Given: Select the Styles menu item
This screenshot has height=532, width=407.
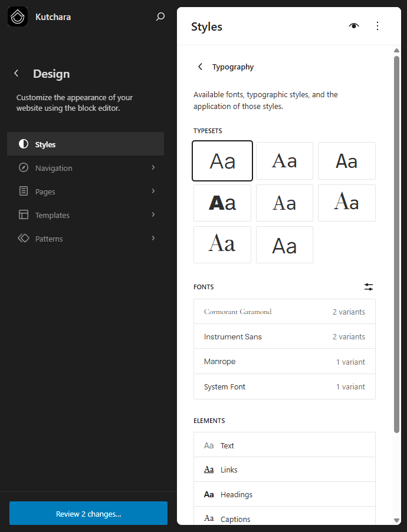Looking at the screenshot, I should 86,144.
